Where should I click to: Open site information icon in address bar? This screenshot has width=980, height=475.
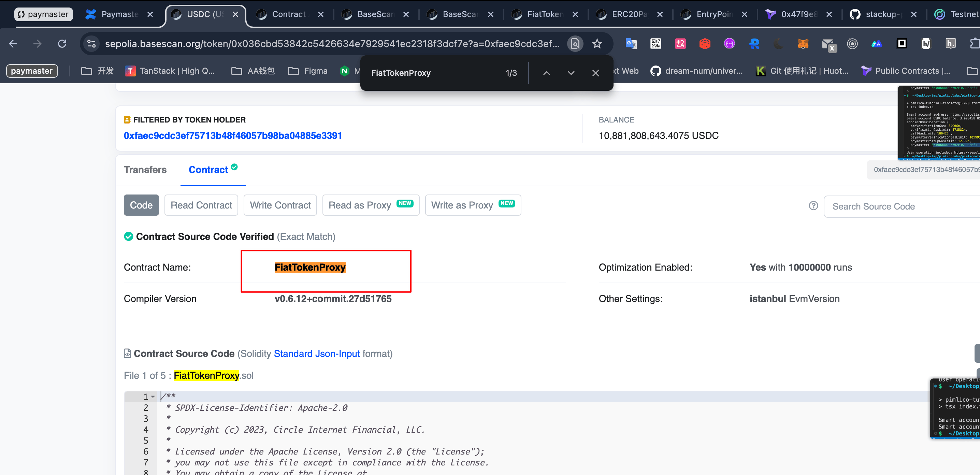tap(91, 44)
